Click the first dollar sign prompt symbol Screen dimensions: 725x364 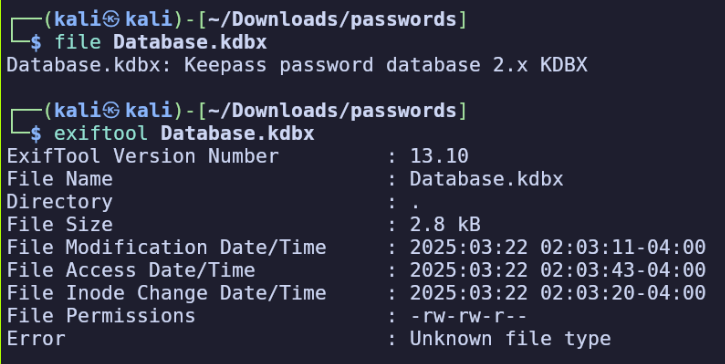coord(36,43)
